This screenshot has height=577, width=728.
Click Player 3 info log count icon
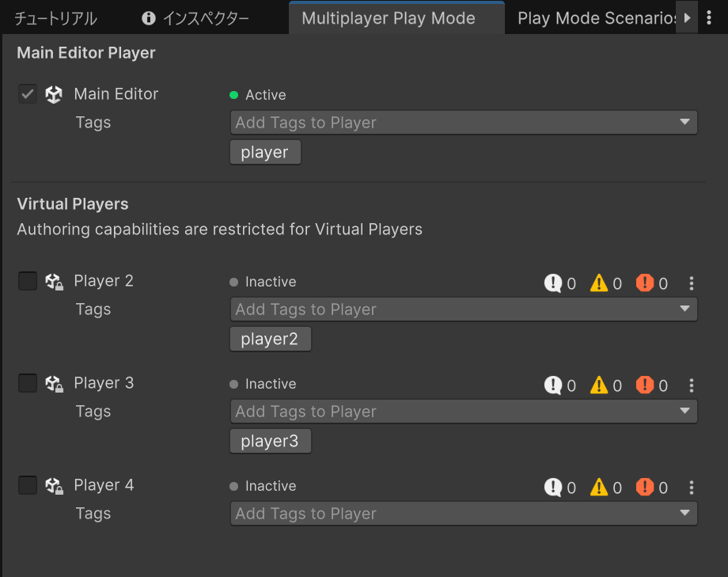click(553, 385)
